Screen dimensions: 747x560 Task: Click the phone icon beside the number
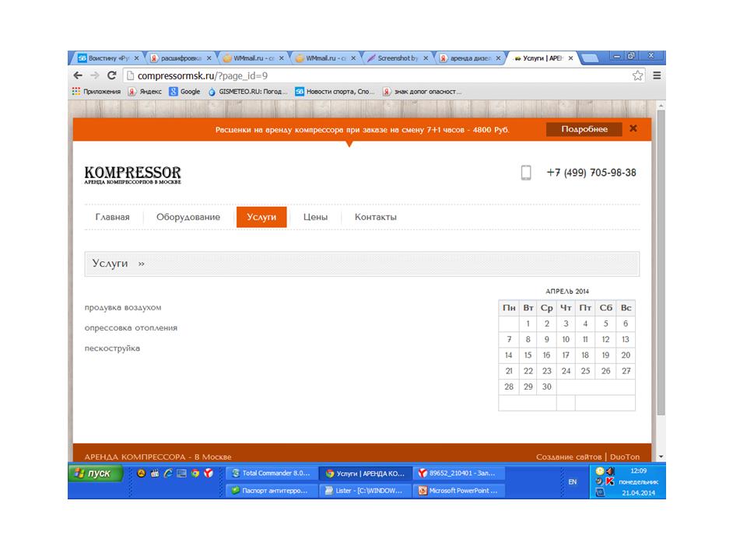coord(526,173)
